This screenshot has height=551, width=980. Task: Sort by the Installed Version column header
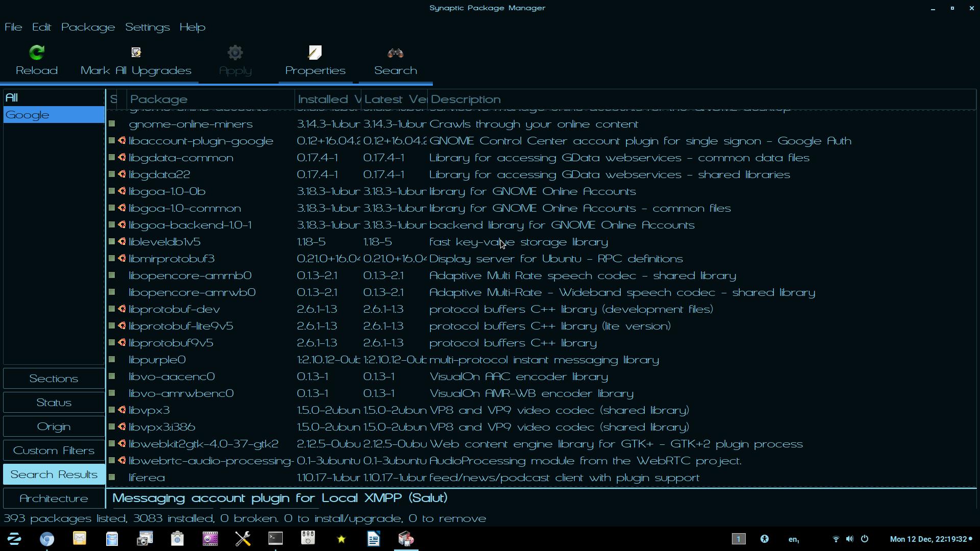(328, 99)
